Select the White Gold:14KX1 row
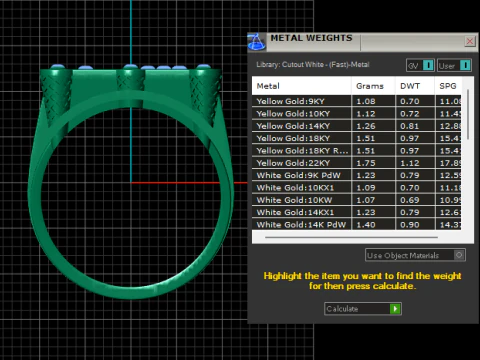 click(x=357, y=212)
